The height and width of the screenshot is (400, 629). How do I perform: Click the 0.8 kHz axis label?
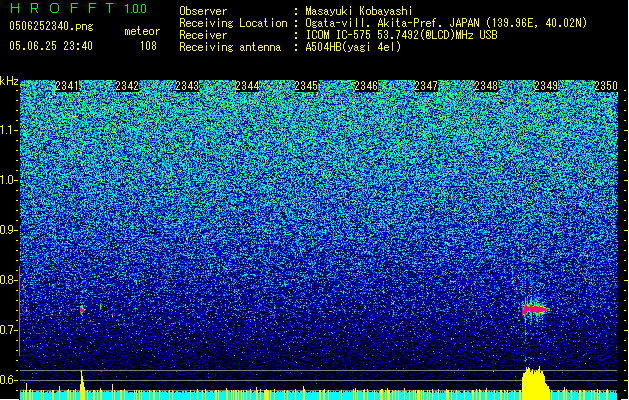tap(8, 280)
